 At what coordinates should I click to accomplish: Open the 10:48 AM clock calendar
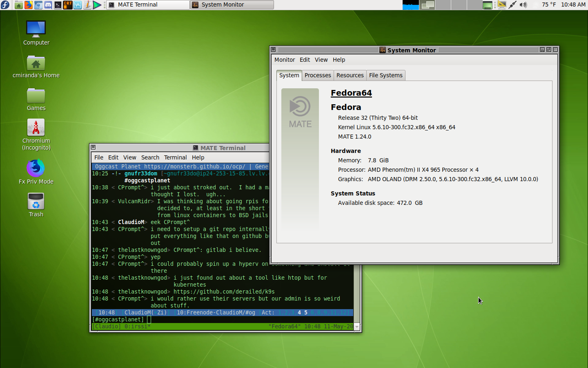573,4
